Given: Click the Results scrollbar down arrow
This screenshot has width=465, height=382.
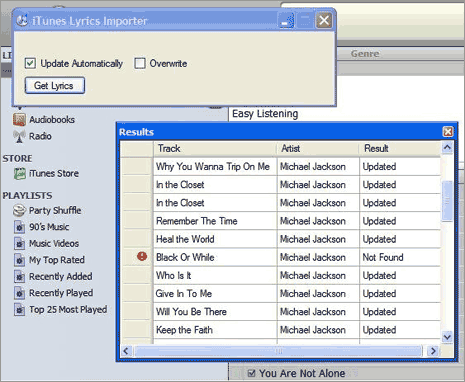Looking at the screenshot, I should [x=447, y=337].
